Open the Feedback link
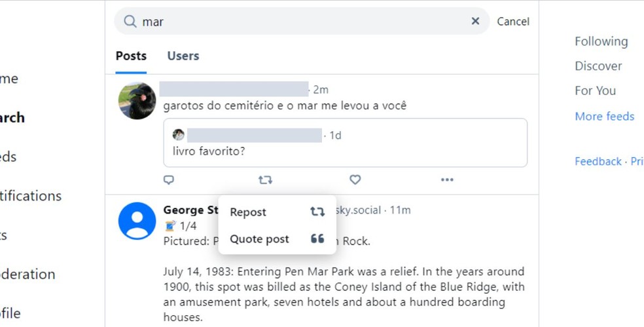 [598, 161]
